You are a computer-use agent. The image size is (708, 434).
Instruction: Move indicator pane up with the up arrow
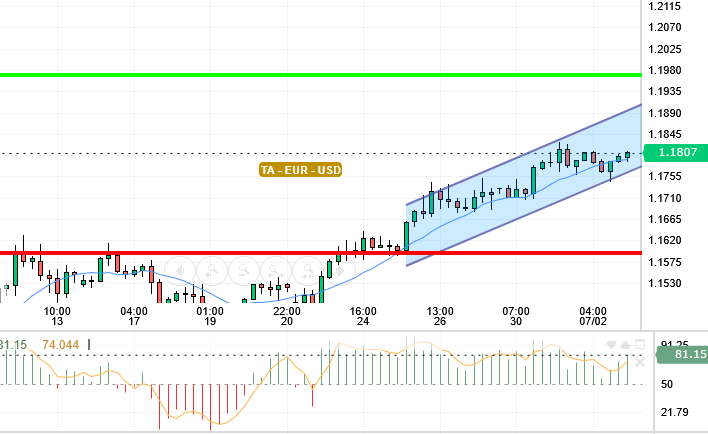pos(625,345)
